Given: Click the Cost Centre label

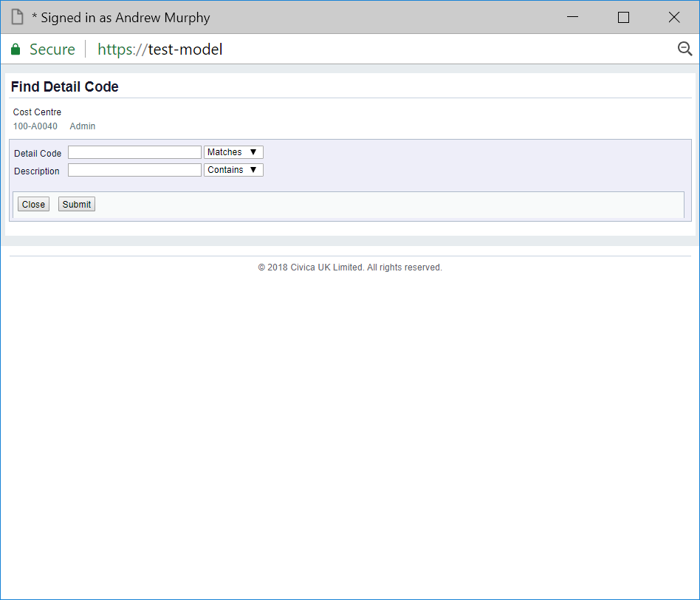Looking at the screenshot, I should (37, 112).
